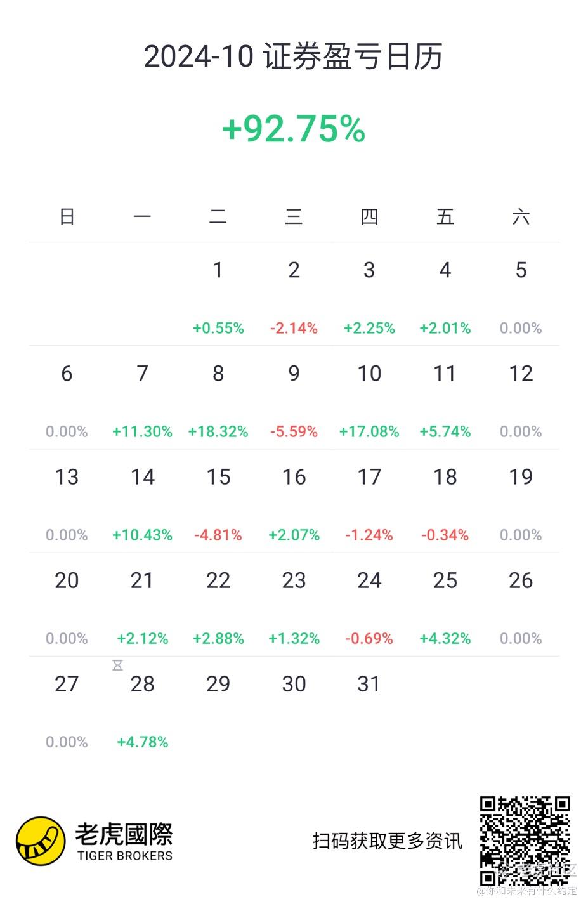Select day 2 showing -2.14%
588x904 pixels.
point(294,295)
